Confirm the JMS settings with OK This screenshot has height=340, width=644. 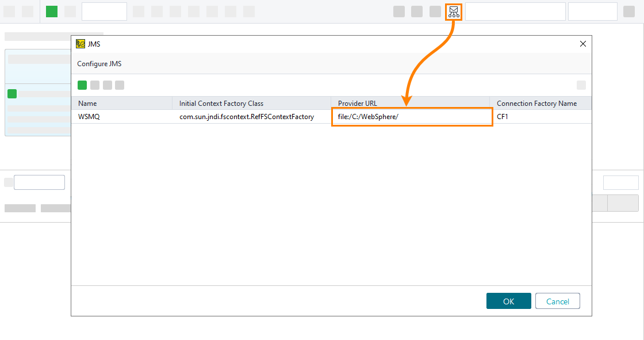point(508,300)
